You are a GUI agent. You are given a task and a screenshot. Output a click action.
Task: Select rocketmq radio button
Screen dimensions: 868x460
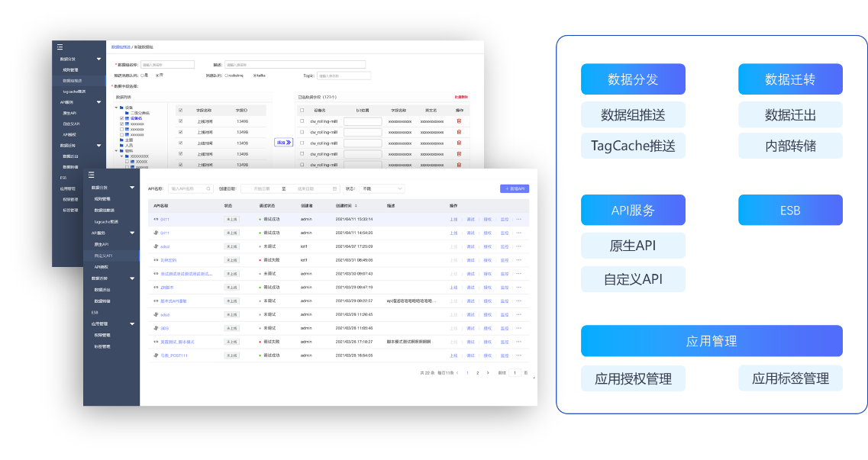[x=226, y=76]
